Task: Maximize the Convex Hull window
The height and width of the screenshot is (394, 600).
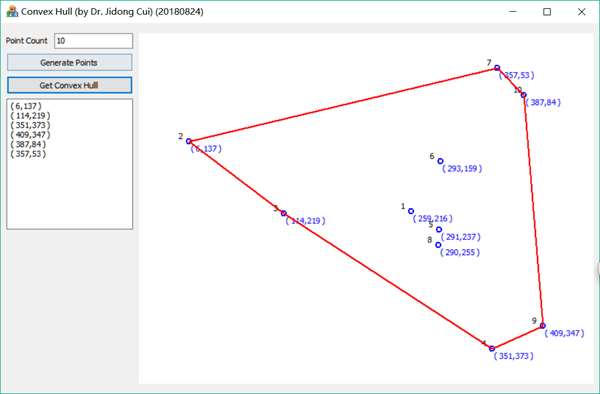Action: [547, 12]
